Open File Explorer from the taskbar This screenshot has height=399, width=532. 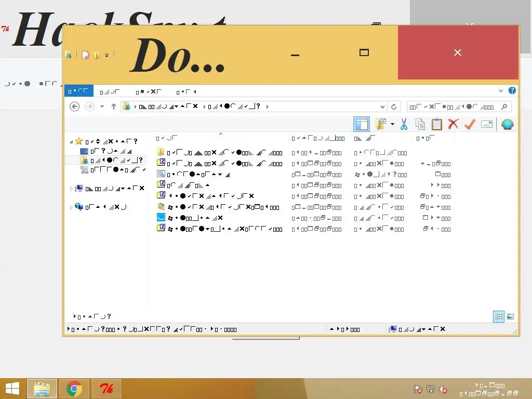(x=42, y=389)
